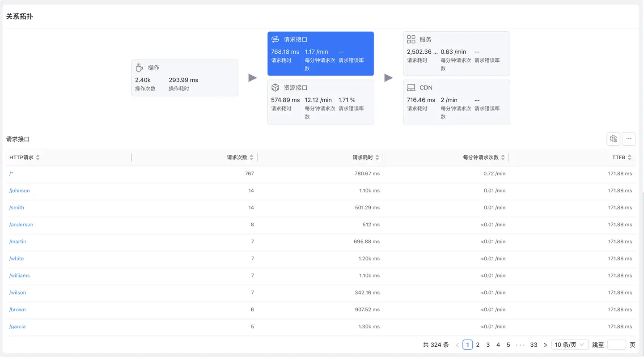Sort by the HTTP请求 column sort icon

(38, 157)
